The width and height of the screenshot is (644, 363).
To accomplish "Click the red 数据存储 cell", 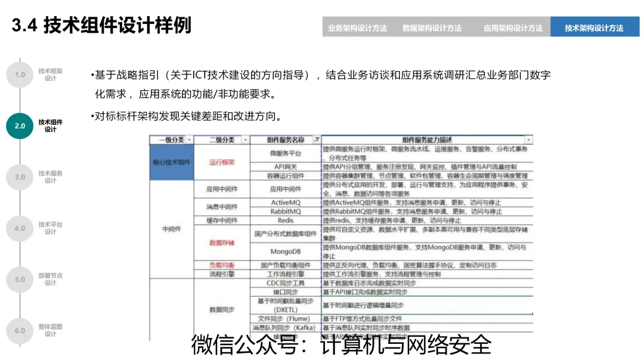I will [x=222, y=242].
